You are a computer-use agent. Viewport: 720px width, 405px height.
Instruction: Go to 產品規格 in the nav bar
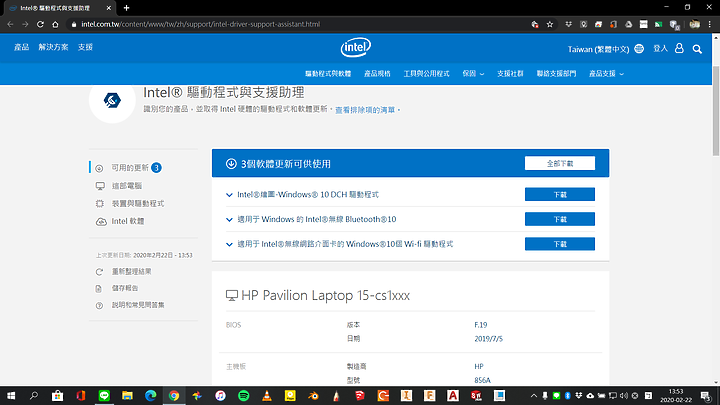tap(377, 73)
